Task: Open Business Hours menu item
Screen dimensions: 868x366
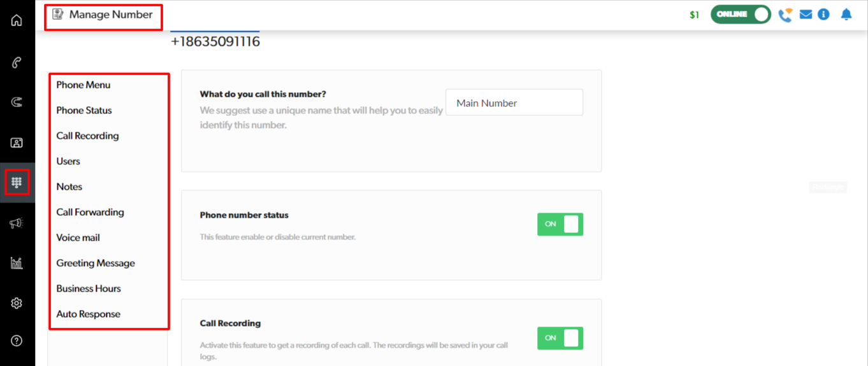Action: coord(89,288)
